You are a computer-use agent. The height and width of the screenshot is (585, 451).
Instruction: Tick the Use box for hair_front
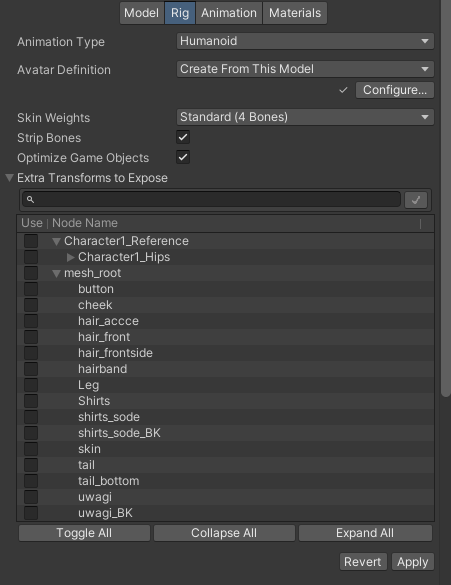tap(31, 337)
